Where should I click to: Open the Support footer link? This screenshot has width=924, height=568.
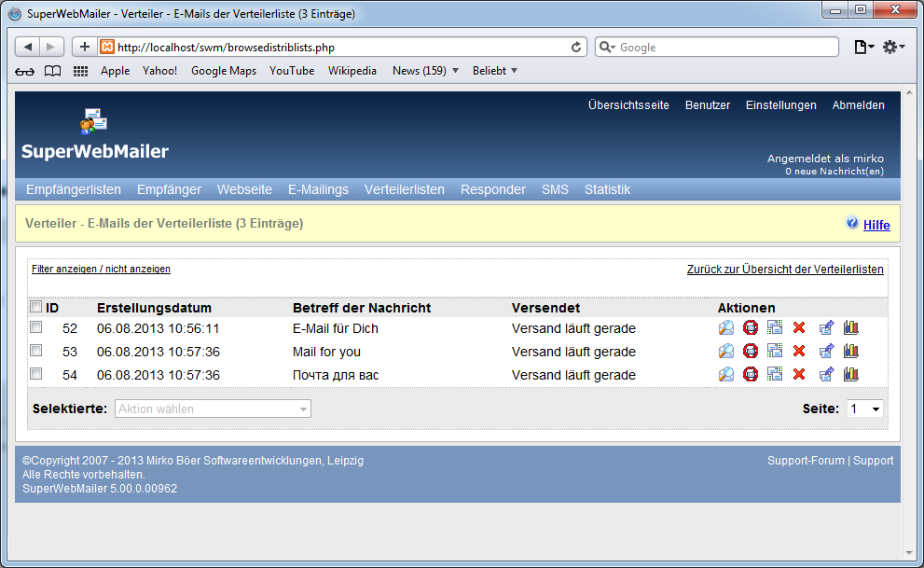(874, 460)
